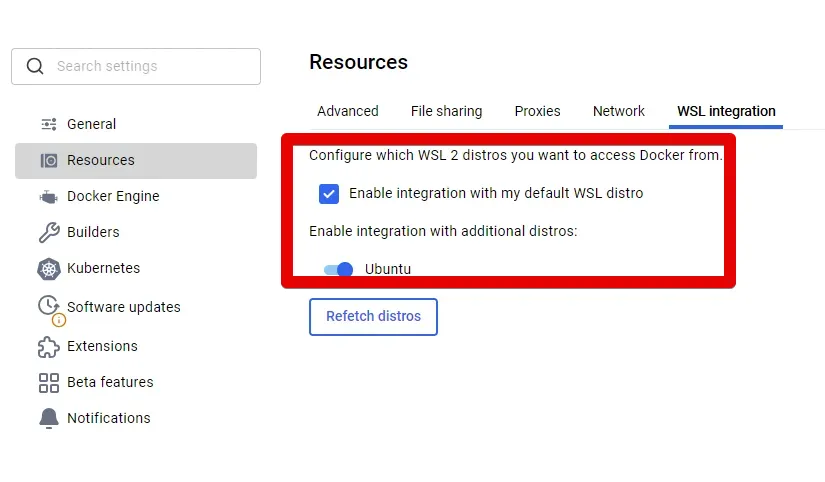Go to the Proxies tab
The width and height of the screenshot is (825, 482).
pos(537,111)
